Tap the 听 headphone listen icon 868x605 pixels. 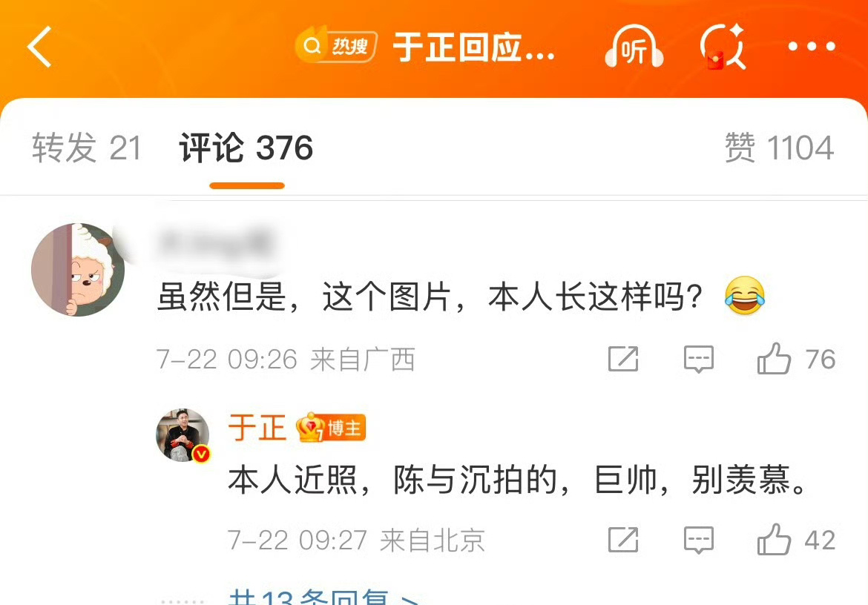(x=634, y=47)
